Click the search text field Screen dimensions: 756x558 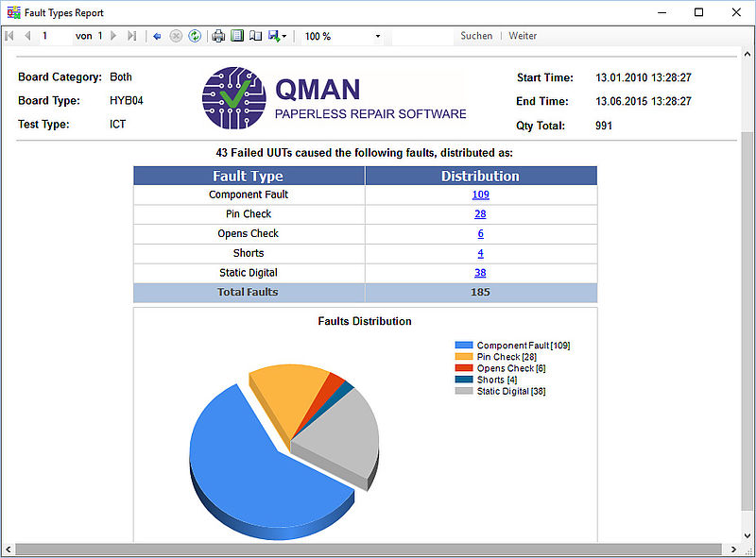pos(422,36)
